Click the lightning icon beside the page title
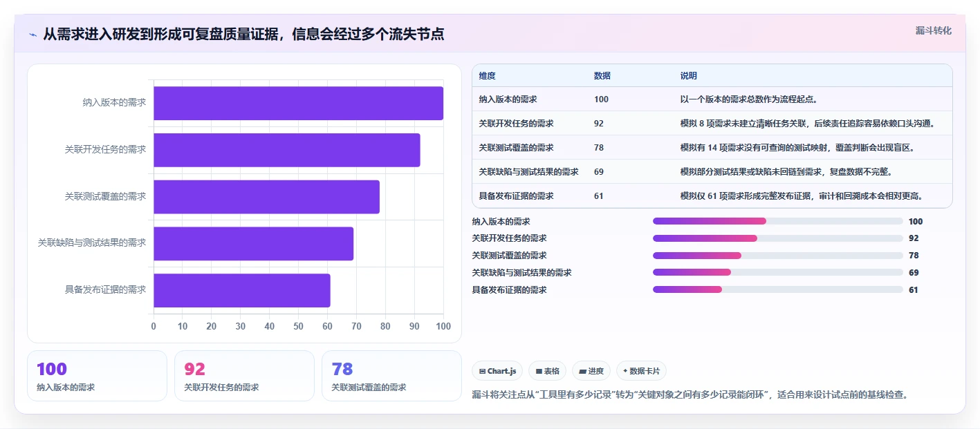Screen dimensions: 980x429 (x=33, y=35)
